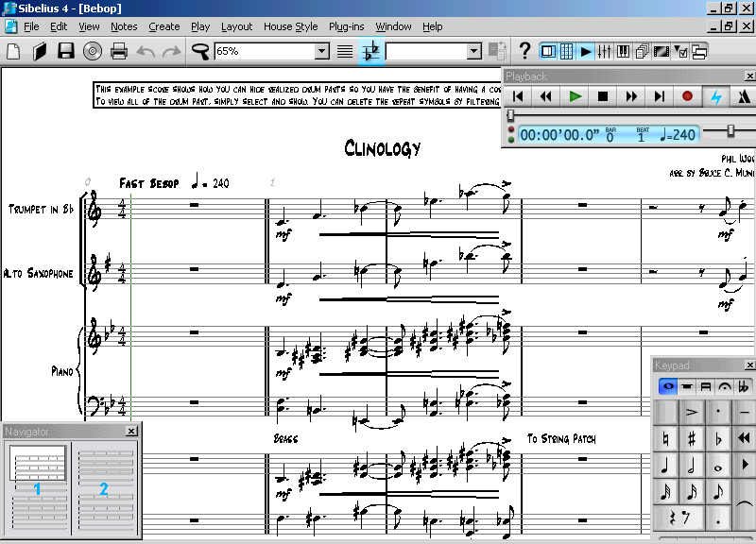The height and width of the screenshot is (544, 756).
Task: Toggle the Transposing Score button
Action: click(371, 51)
